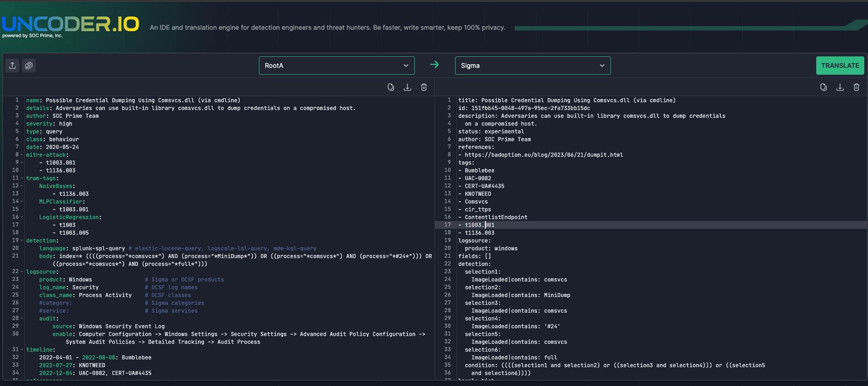The height and width of the screenshot is (386, 868).
Task: Collapse the tram-tags block at line 11
Action: [22, 178]
